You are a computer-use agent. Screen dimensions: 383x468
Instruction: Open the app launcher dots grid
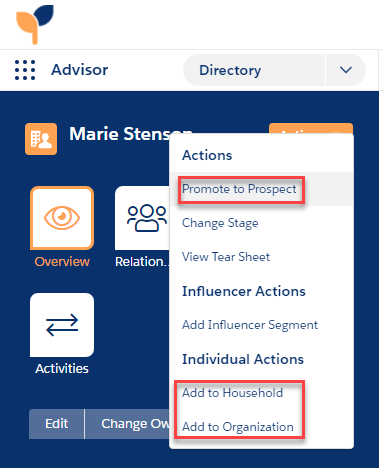click(x=25, y=70)
